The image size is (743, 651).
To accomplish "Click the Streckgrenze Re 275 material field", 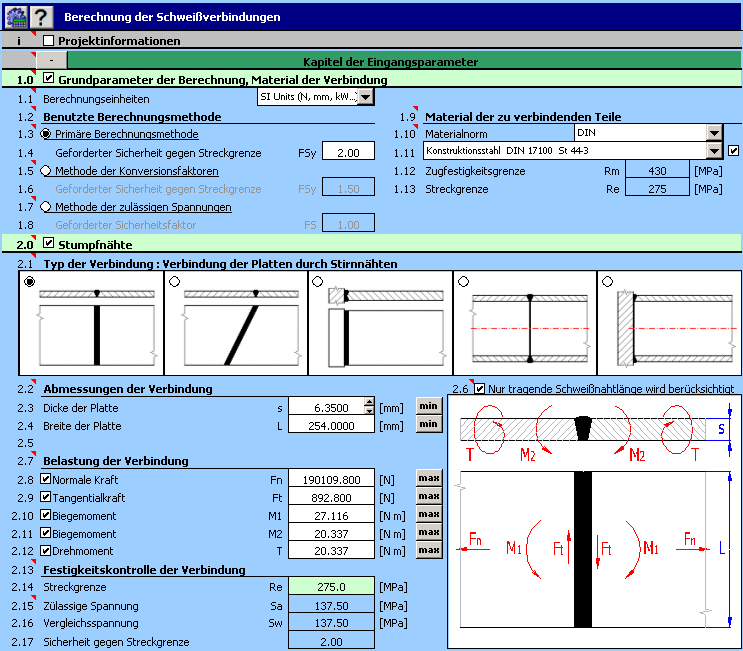I will coord(657,187).
